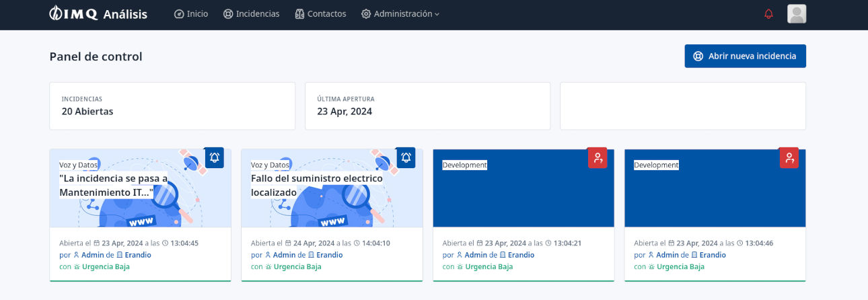Open the Contactos menu item
Screen dimensions: 868x300
(320, 13)
